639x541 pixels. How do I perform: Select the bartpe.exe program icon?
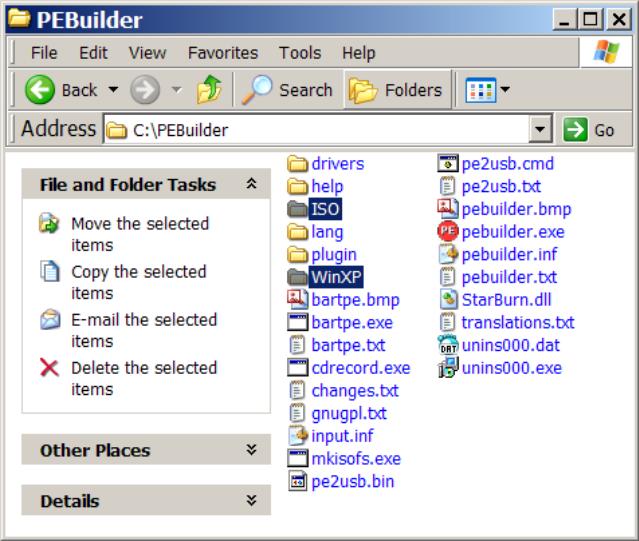click(297, 322)
